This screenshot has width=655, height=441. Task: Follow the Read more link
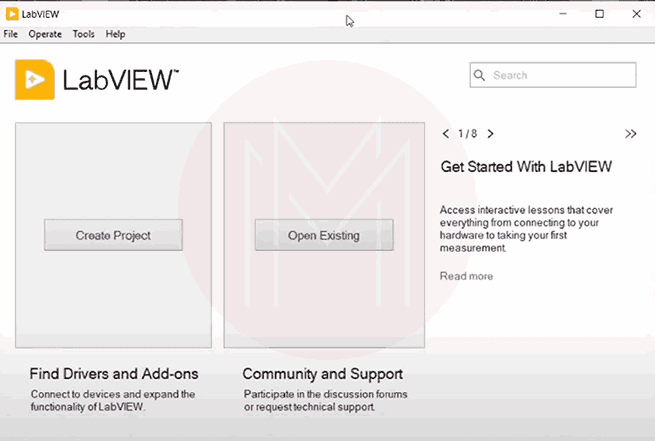click(x=466, y=276)
